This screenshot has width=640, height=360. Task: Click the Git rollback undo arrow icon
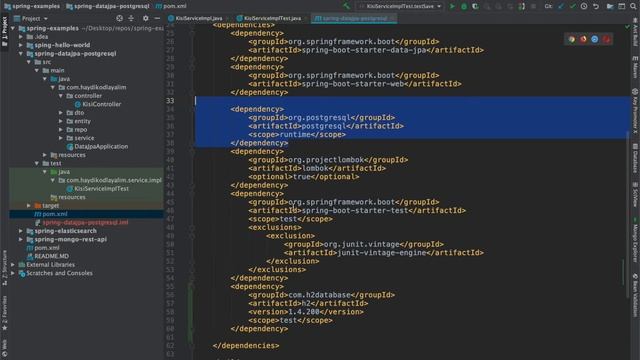tap(596, 6)
